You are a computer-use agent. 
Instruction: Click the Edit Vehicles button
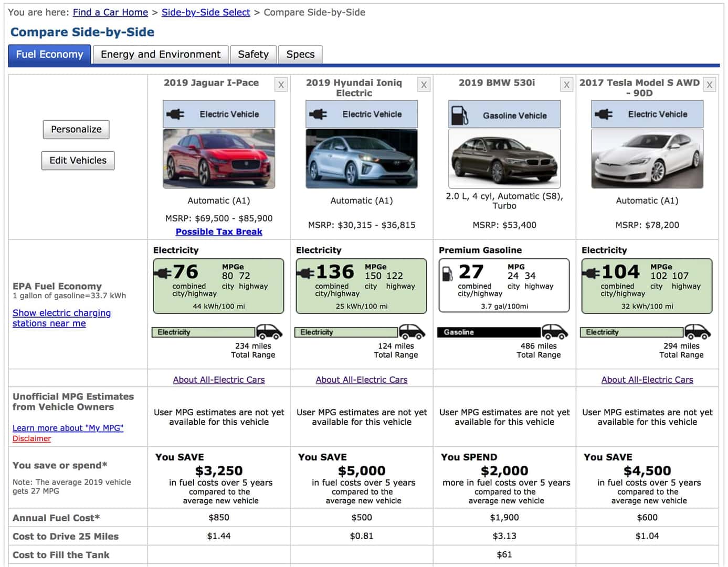click(x=78, y=160)
